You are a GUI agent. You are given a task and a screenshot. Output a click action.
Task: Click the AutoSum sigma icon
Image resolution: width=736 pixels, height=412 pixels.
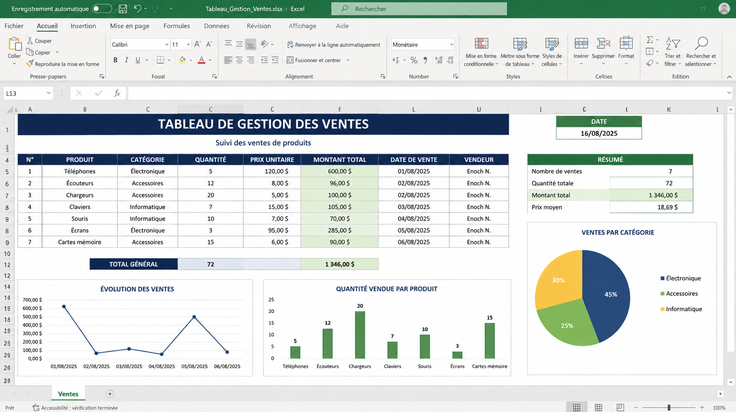pos(650,40)
